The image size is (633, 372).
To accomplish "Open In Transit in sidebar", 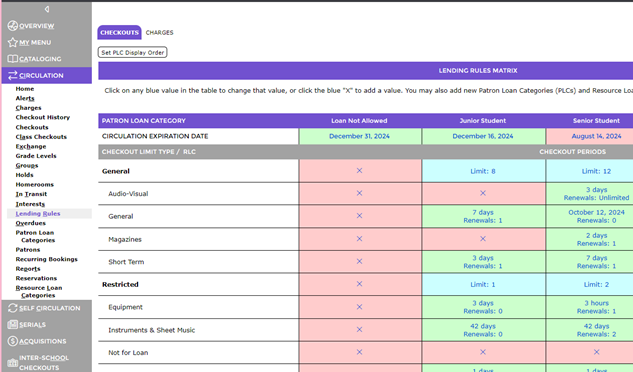I will click(x=31, y=194).
